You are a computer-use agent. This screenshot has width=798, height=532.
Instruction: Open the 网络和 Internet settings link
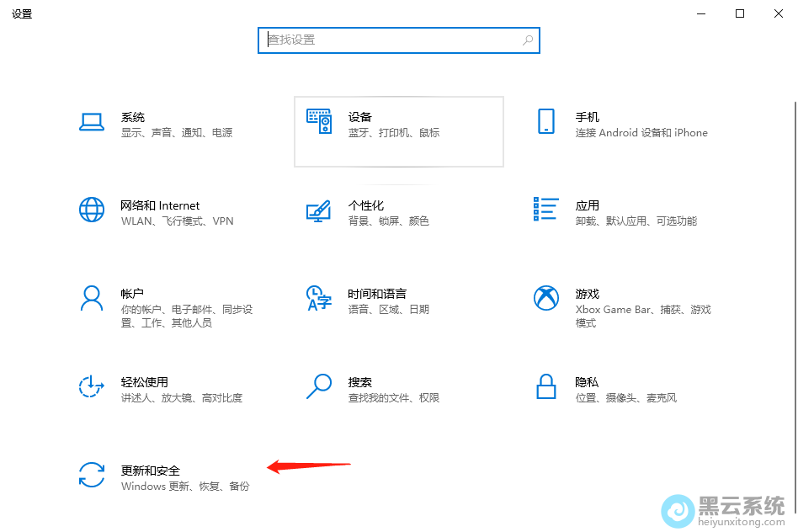pyautogui.click(x=160, y=205)
